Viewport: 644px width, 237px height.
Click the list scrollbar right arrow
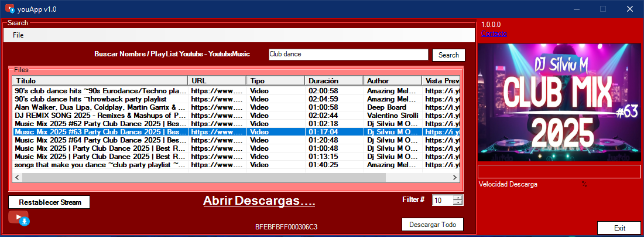click(x=455, y=177)
